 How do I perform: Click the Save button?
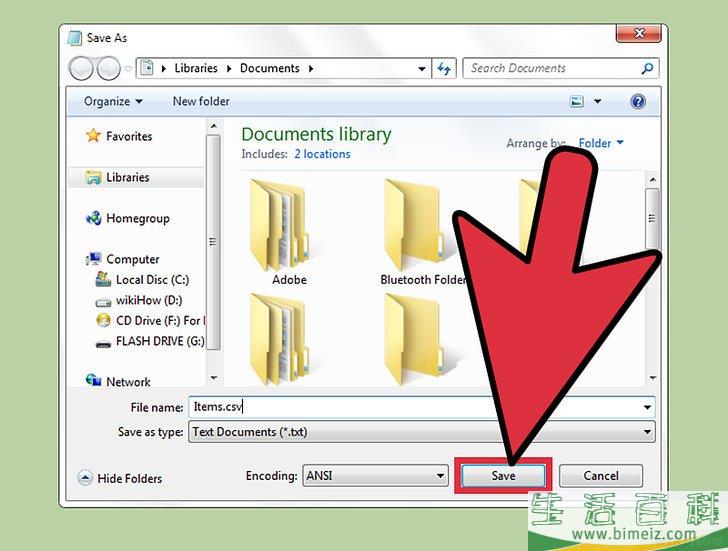click(x=503, y=475)
